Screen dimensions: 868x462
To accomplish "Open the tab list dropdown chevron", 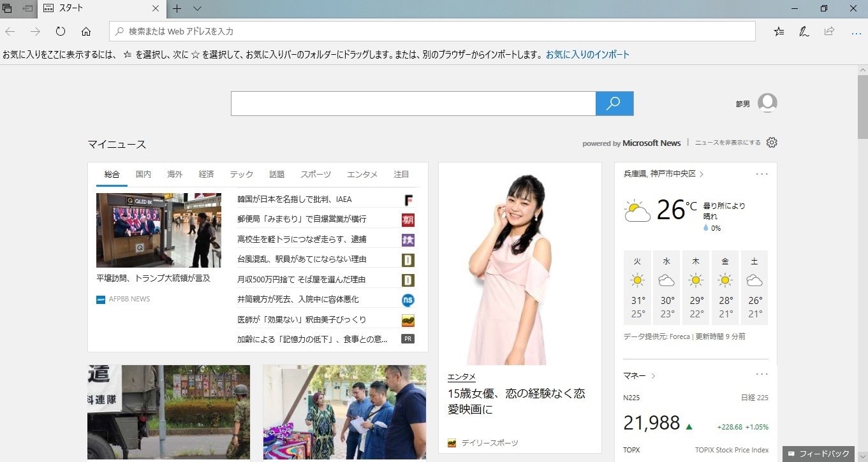I will coord(197,9).
